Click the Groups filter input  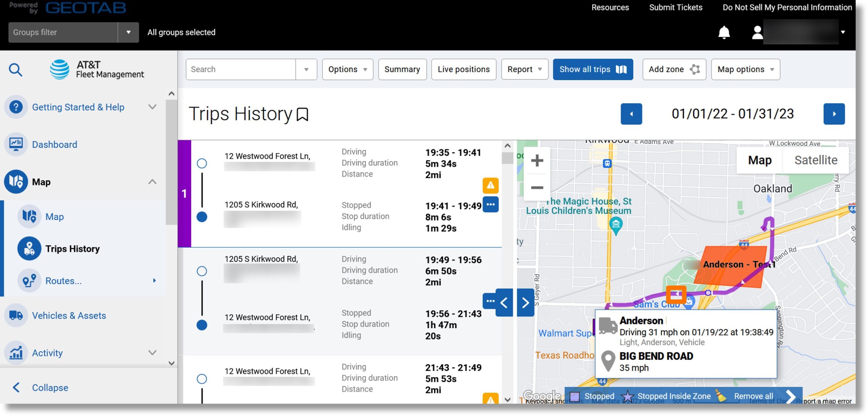point(63,33)
